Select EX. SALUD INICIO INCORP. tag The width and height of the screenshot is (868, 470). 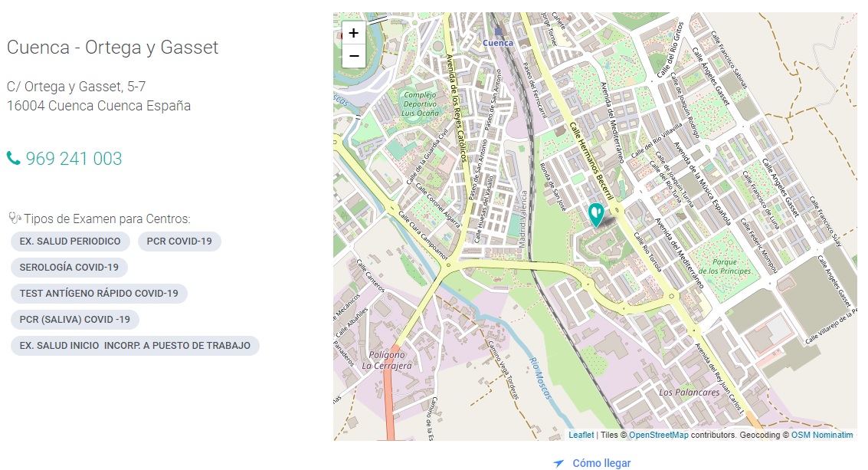(135, 346)
